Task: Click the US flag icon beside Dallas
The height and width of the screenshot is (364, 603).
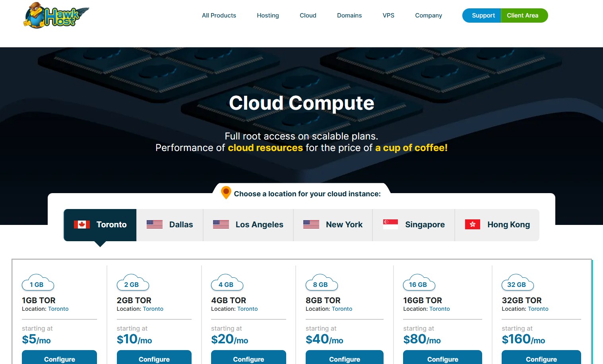Action: point(155,225)
